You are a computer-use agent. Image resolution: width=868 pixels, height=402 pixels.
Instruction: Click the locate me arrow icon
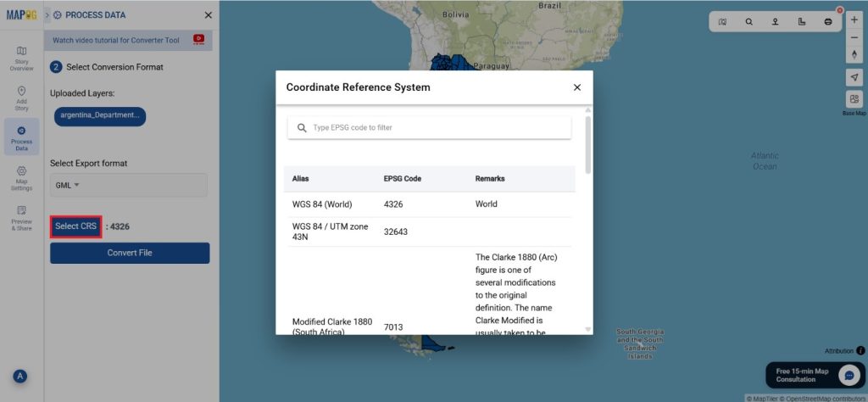(854, 77)
